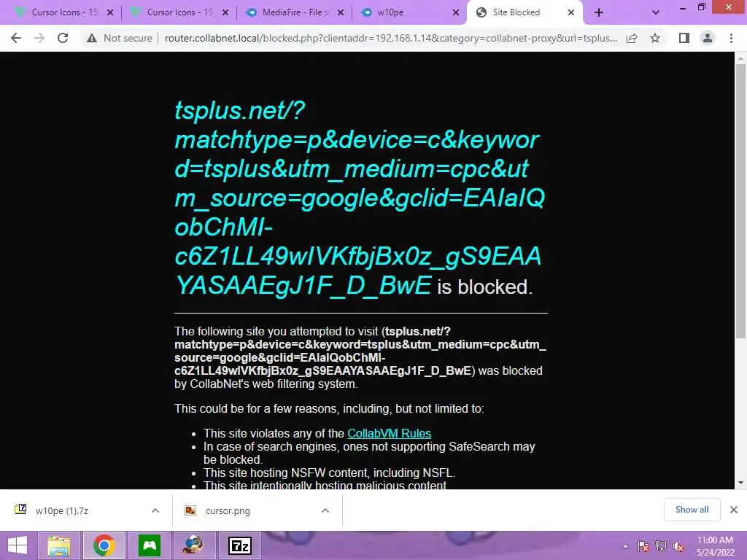
Task: Open the Chrome profile menu
Action: [x=708, y=38]
